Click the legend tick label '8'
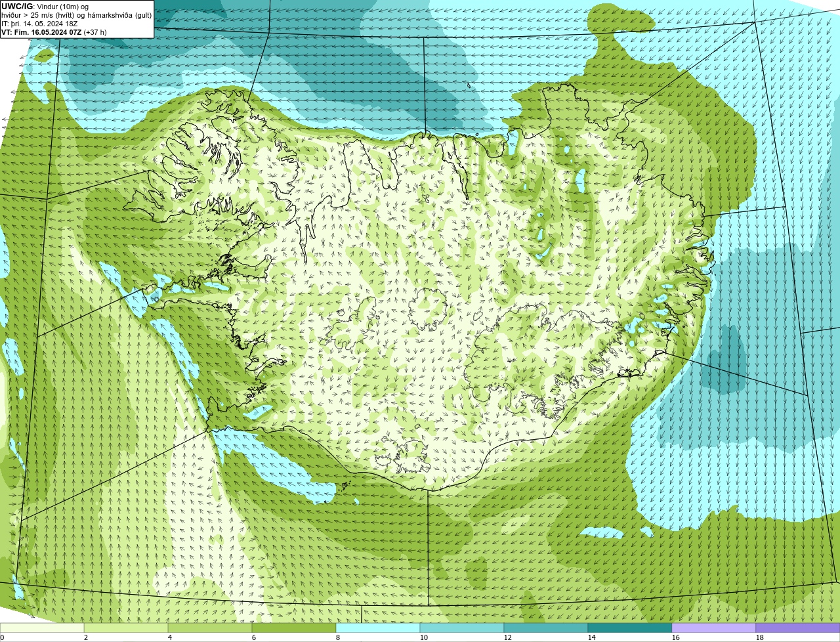This screenshot has height=642, width=840. tap(338, 637)
